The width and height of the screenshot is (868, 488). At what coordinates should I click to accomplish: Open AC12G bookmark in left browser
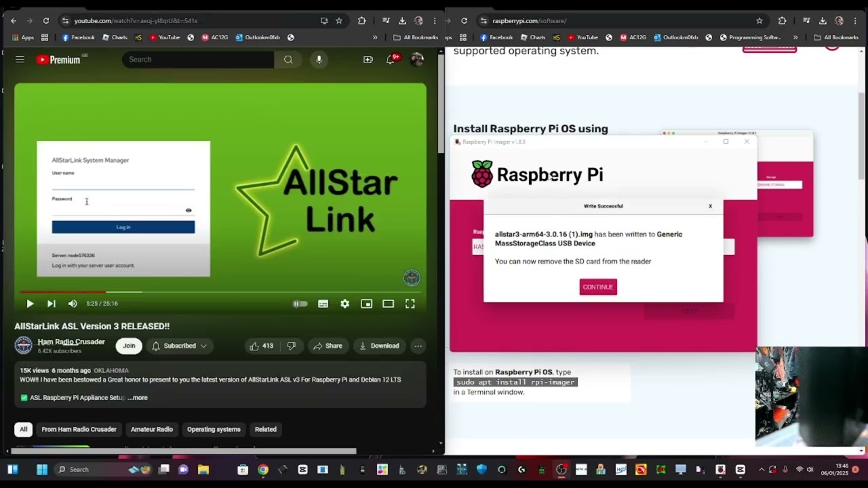(214, 37)
